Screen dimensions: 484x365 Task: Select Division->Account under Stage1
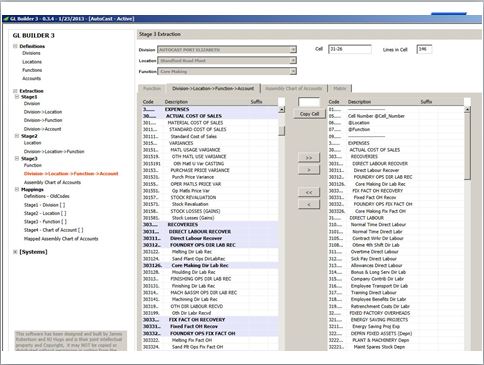[42, 129]
